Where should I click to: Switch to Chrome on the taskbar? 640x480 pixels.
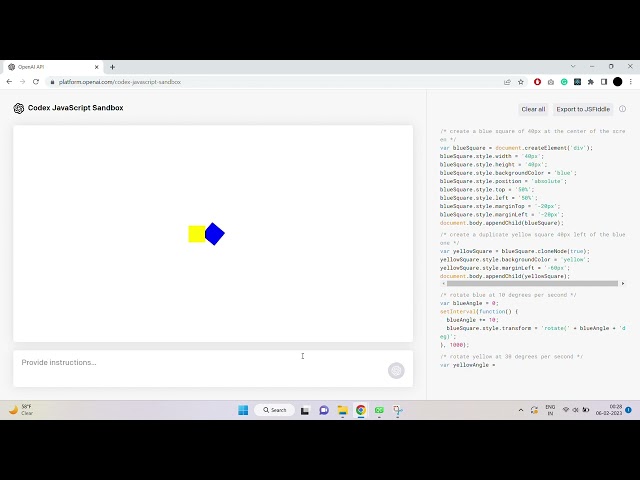tap(361, 410)
